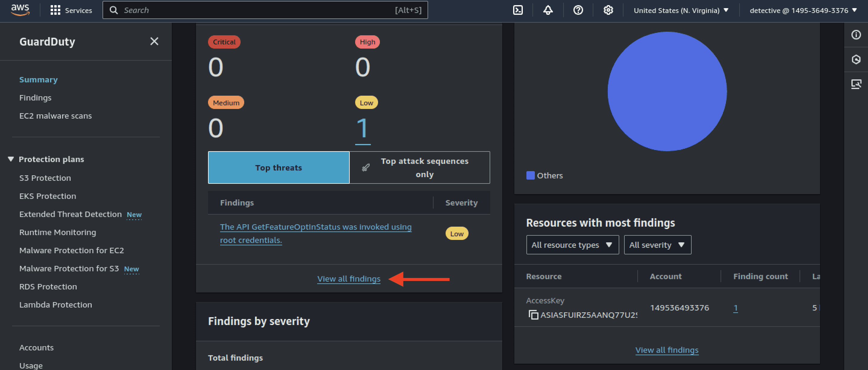
Task: Click the rocket icon on attack sequences tab
Action: pyautogui.click(x=366, y=167)
